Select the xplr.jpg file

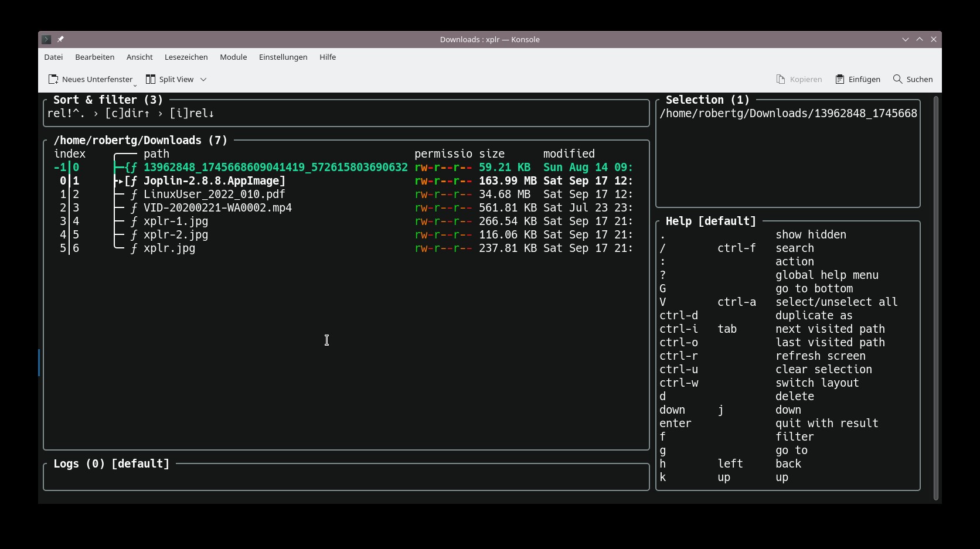pyautogui.click(x=169, y=248)
